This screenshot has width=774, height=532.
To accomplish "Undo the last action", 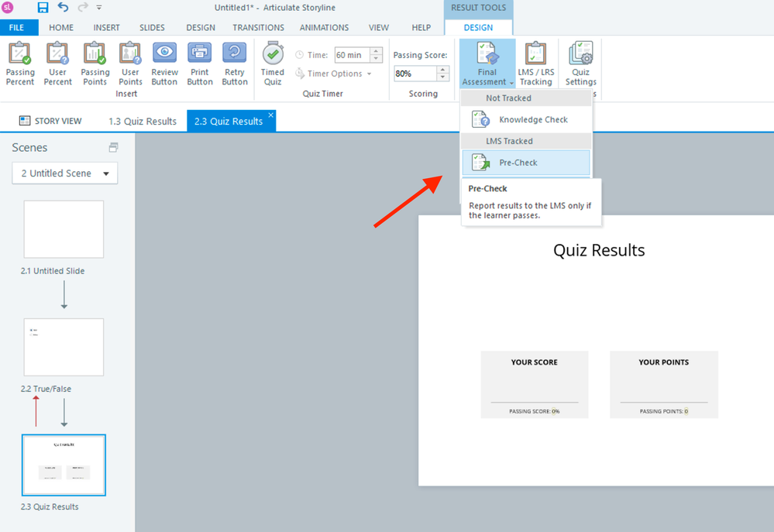I will [63, 8].
